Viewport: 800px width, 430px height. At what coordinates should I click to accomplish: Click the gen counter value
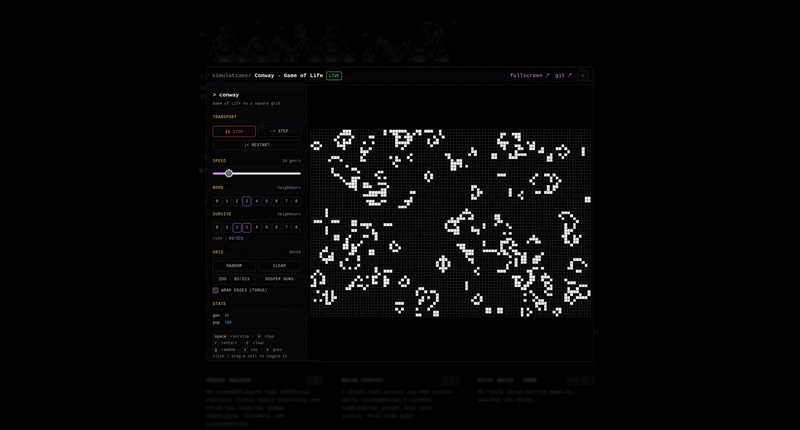tap(227, 315)
